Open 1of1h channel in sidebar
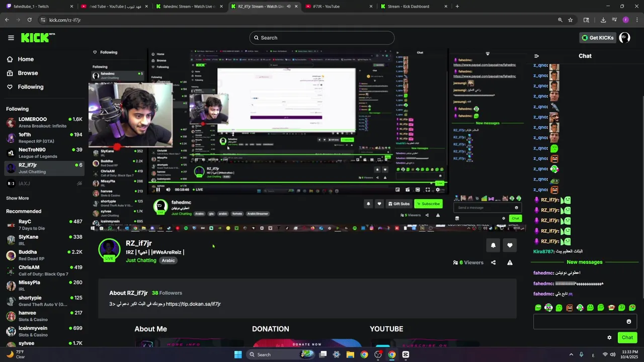Viewport: 644px width, 362px height. (x=44, y=137)
